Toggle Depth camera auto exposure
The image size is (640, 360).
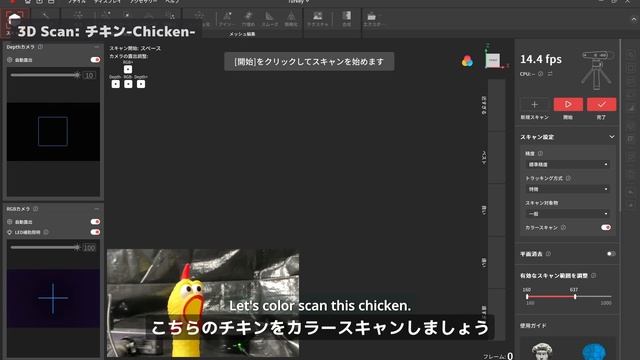(95, 60)
